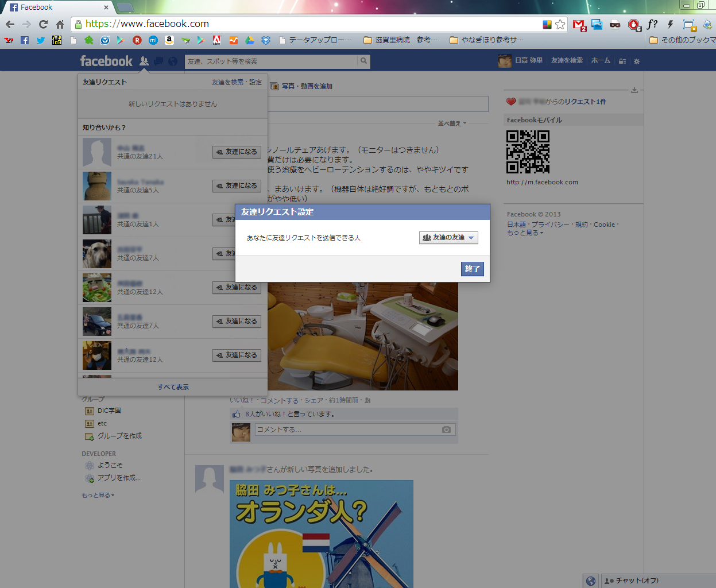
Task: Go back with browser back arrow
Action: tap(10, 24)
